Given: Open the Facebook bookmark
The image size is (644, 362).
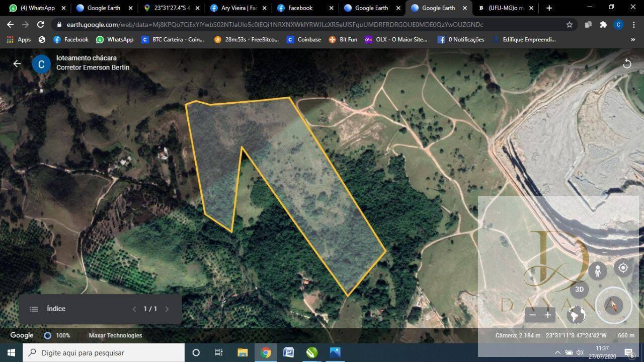Looking at the screenshot, I should click(71, 39).
